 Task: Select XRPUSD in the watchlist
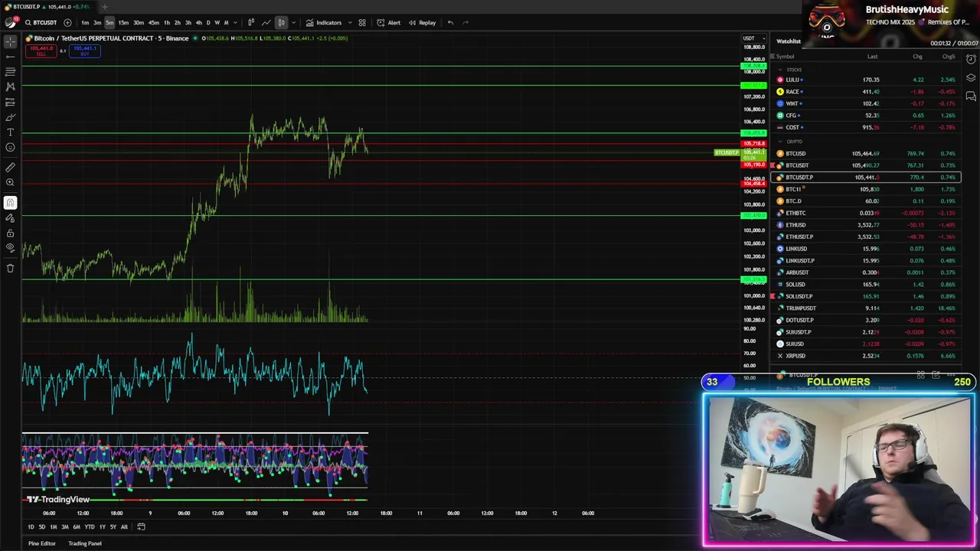(x=866, y=356)
